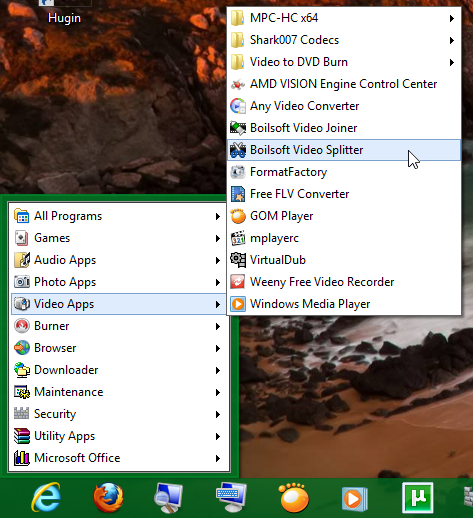Open uTorrent from the taskbar
Screen dimensions: 473x518
(x=418, y=497)
